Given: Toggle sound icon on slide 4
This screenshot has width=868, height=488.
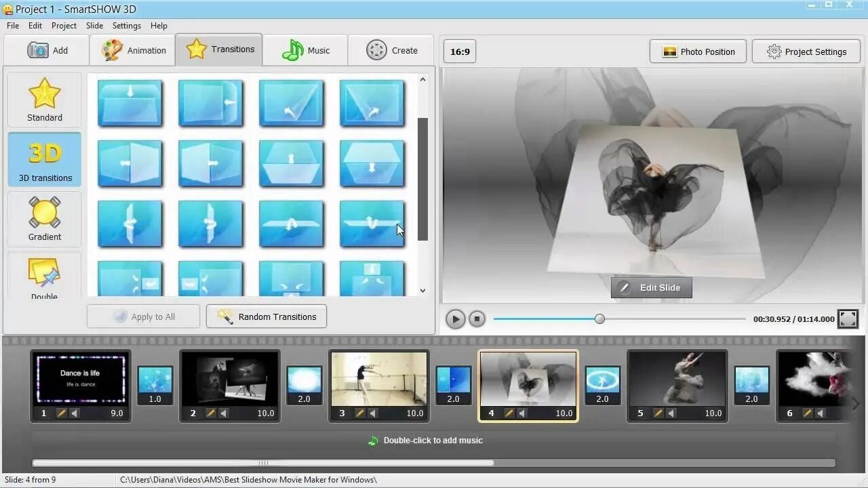Looking at the screenshot, I should [522, 413].
